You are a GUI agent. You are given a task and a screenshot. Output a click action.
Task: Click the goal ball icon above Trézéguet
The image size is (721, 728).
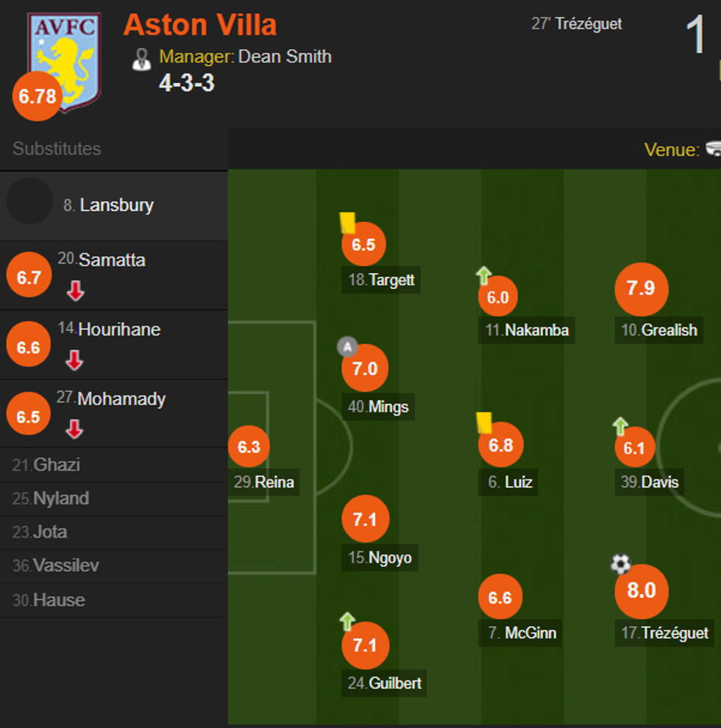(x=621, y=564)
